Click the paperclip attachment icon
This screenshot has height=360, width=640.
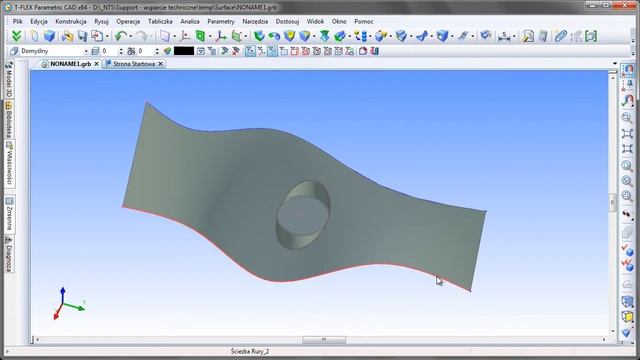pos(560,36)
